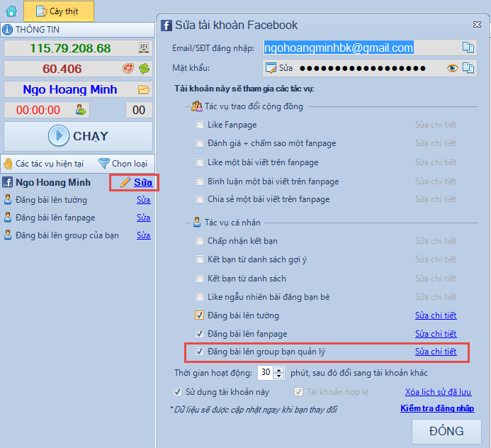
Task: Open Chọn loại filter
Action: [x=123, y=164]
